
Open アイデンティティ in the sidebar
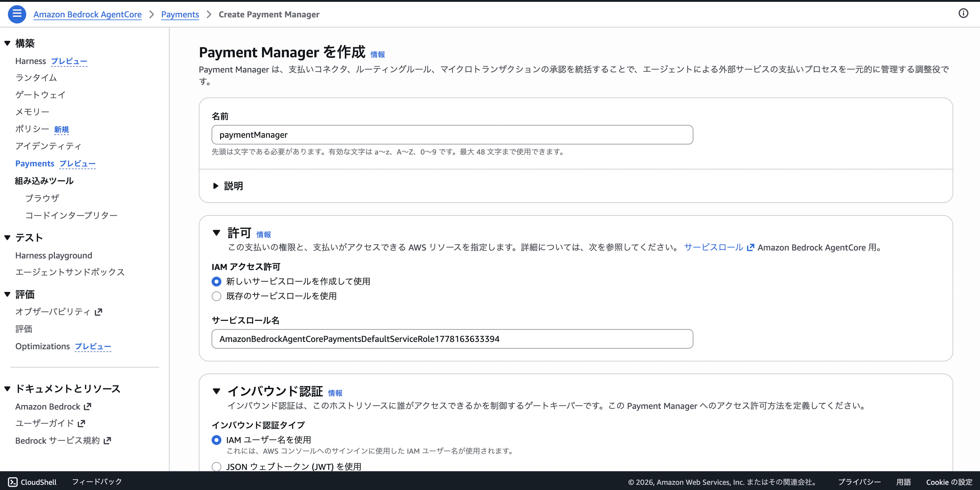click(48, 146)
